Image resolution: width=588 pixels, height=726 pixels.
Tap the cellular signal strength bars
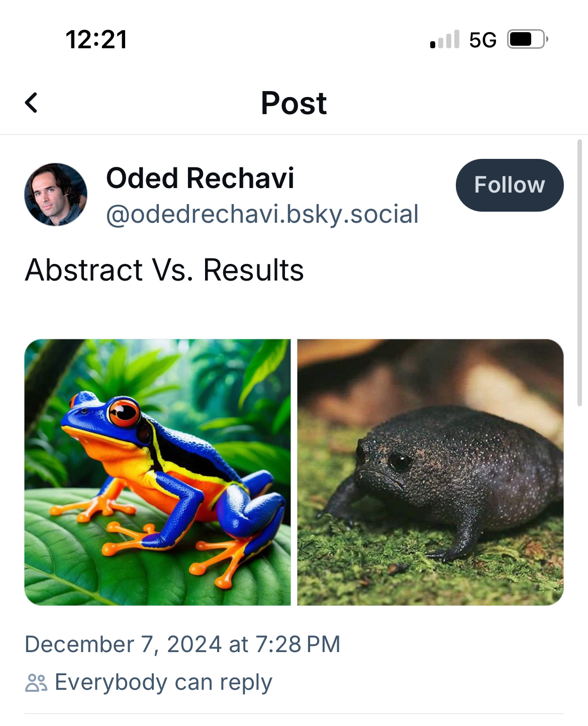(445, 40)
